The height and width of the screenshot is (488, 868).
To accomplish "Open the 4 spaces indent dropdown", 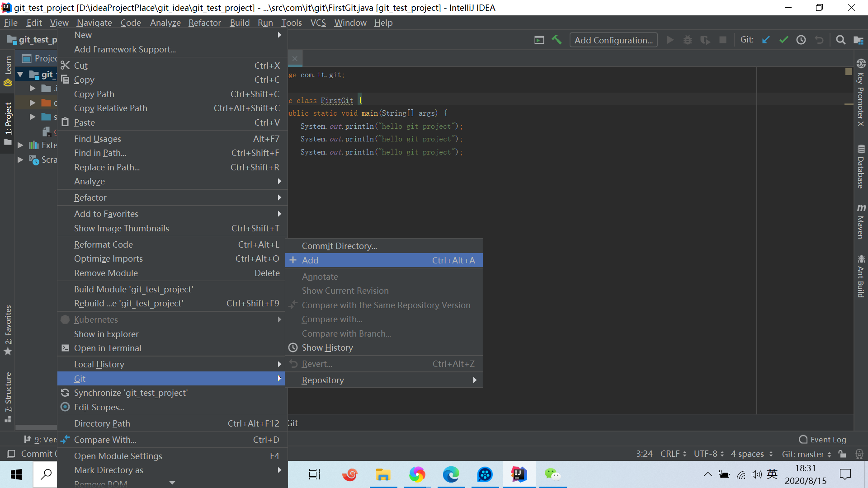I will pos(752,454).
